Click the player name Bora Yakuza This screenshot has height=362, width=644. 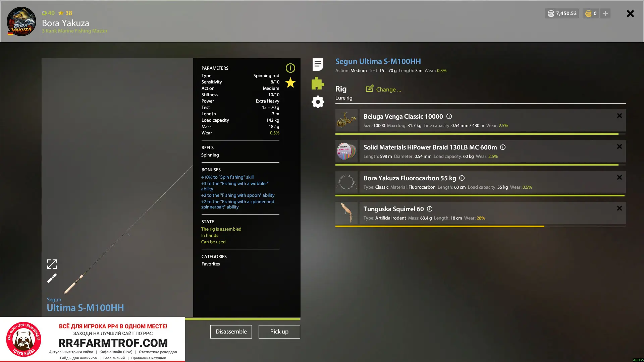66,23
